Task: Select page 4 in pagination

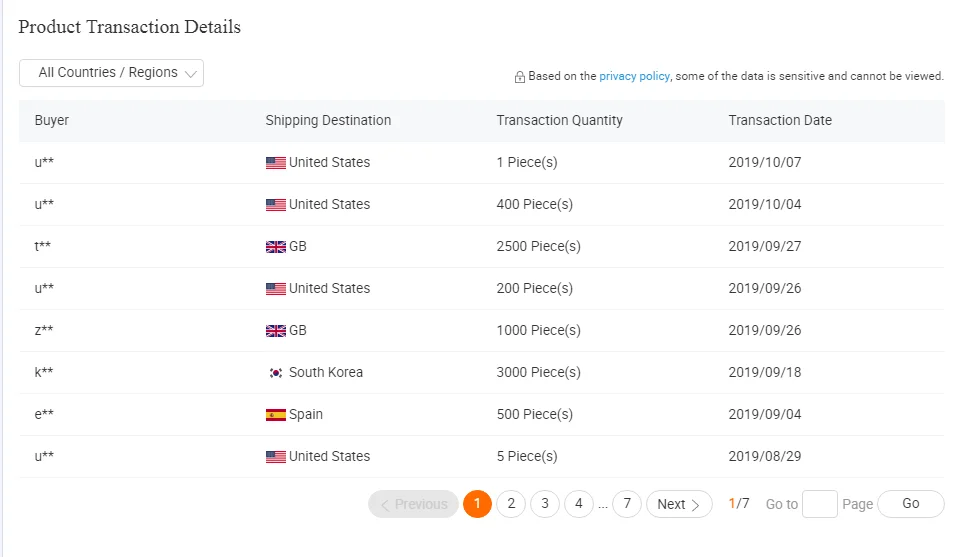Action: 579,504
